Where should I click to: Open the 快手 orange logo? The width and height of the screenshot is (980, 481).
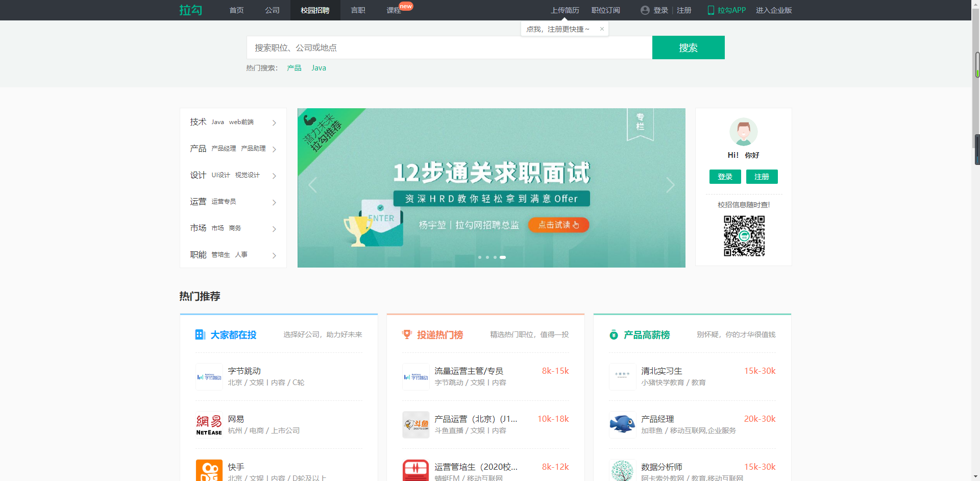209,470
